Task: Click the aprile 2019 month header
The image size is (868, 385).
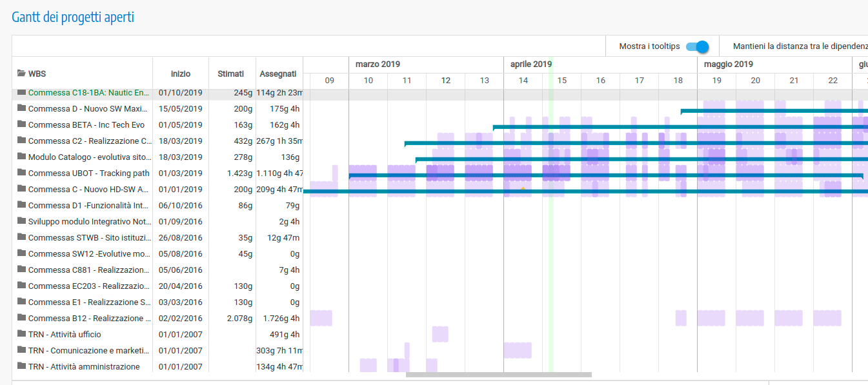Action: click(x=531, y=64)
